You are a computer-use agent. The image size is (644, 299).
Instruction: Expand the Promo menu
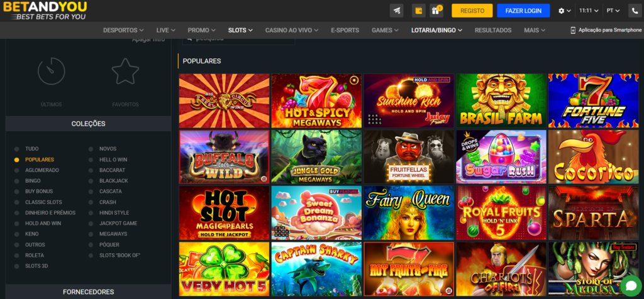201,30
